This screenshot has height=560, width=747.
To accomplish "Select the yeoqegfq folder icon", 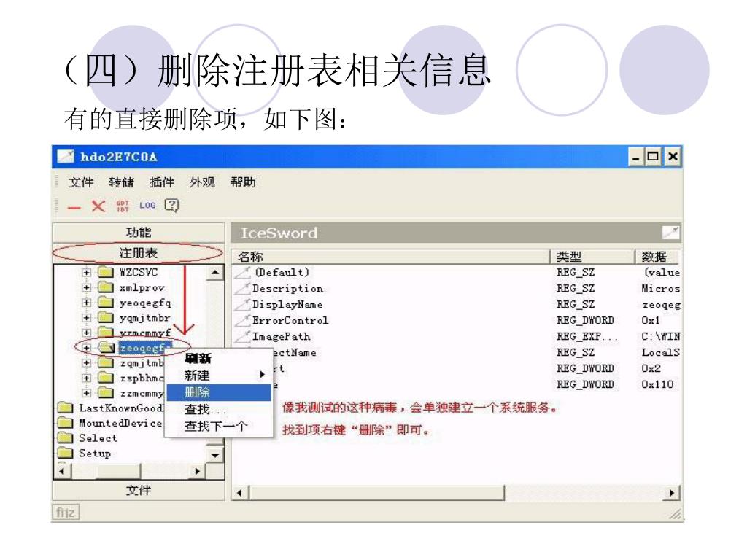I will [105, 303].
